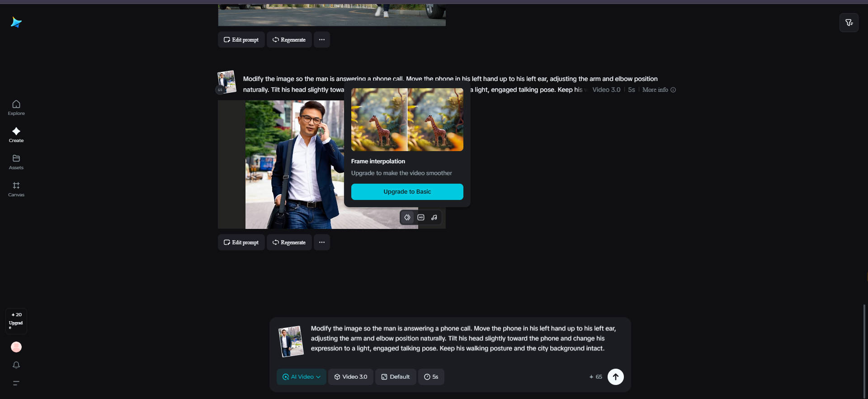Open the Explore page in sidebar
Screen dimensions: 868x399
click(x=16, y=108)
